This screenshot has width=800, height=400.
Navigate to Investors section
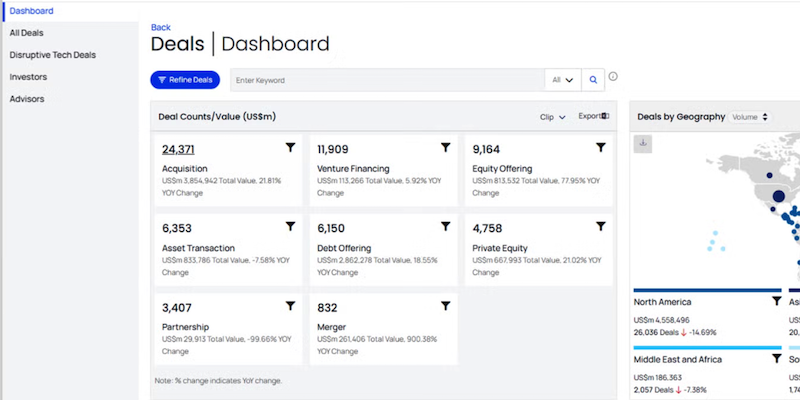coord(28,77)
